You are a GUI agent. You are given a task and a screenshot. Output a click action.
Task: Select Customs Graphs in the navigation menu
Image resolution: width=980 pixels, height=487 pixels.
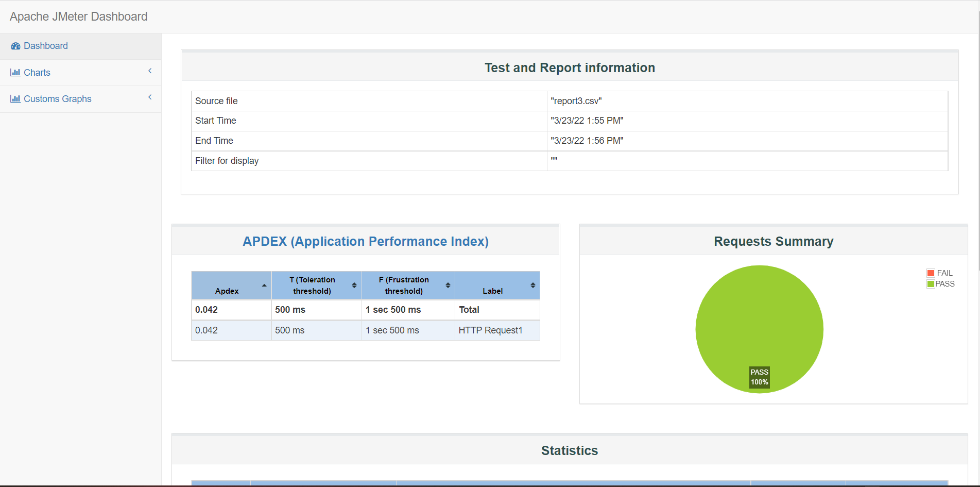click(57, 98)
